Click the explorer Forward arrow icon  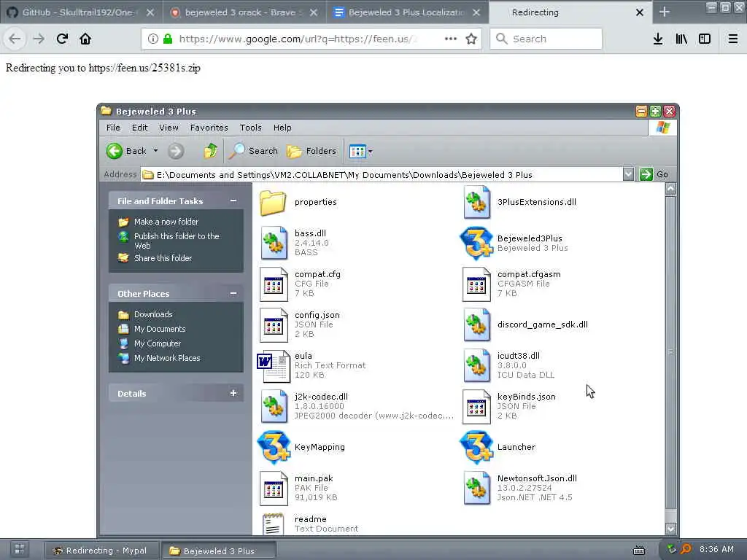[x=176, y=152]
